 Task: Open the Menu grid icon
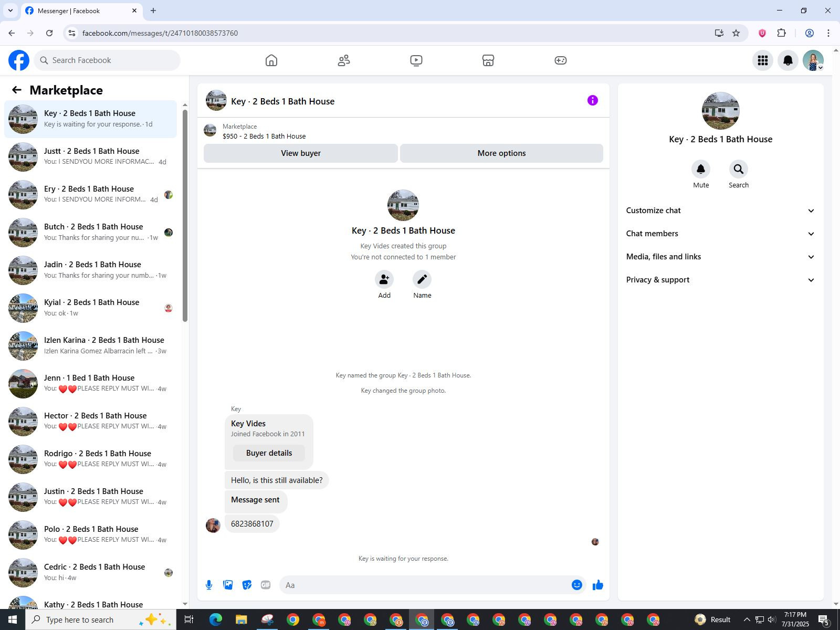[x=763, y=60]
